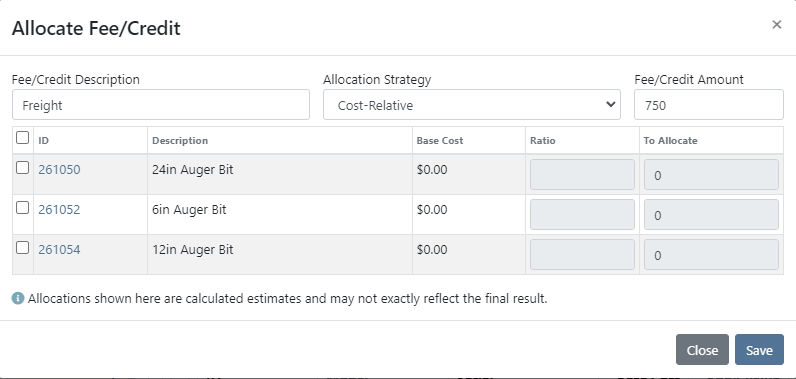Open the Allocation Strategy dropdown
Screen dimensions: 796x379
[x=472, y=105]
